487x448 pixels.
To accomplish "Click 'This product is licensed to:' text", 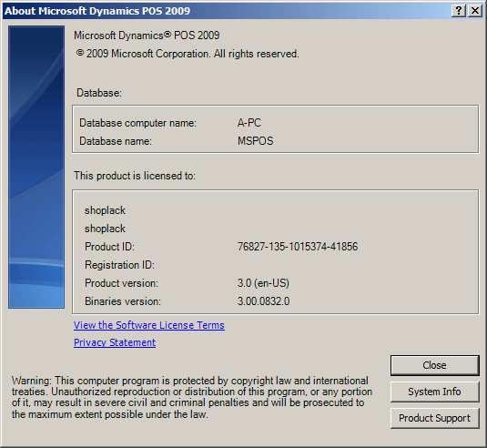I will [x=135, y=176].
